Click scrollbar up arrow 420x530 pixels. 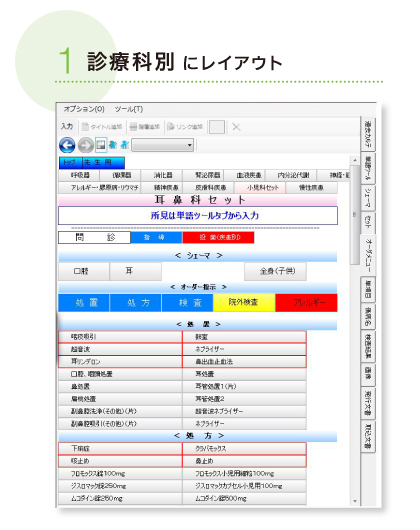(x=354, y=160)
